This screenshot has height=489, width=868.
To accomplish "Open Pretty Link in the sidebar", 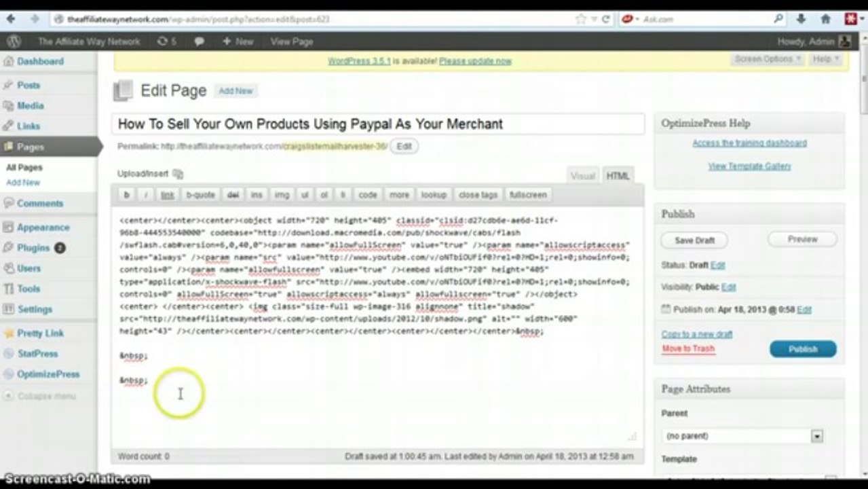I will point(41,333).
